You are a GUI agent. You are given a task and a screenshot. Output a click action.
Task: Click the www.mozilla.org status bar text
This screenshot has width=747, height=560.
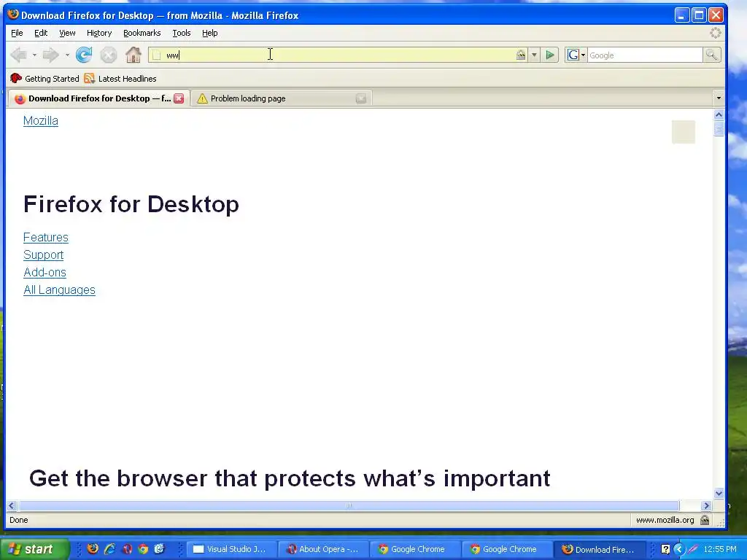tap(665, 520)
